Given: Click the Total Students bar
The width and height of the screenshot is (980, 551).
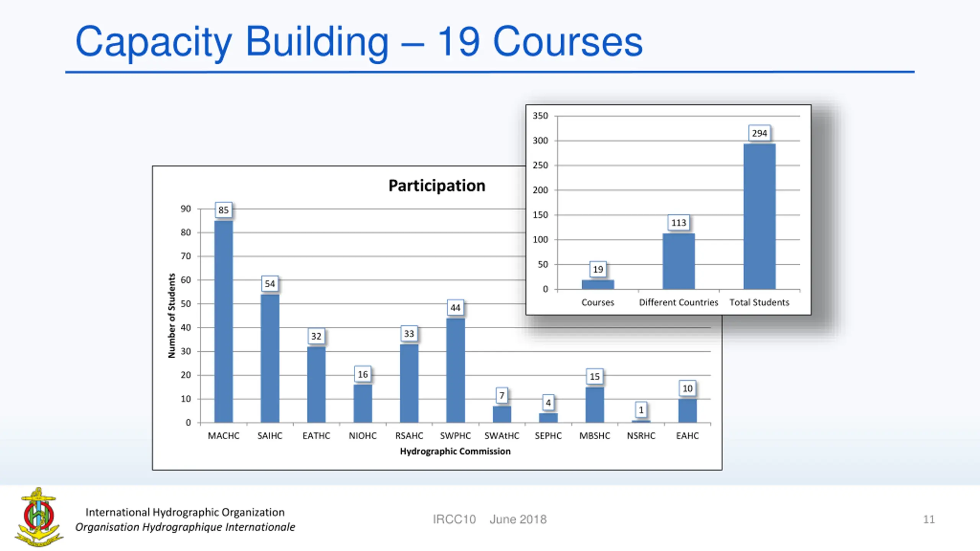Looking at the screenshot, I should tap(759, 217).
